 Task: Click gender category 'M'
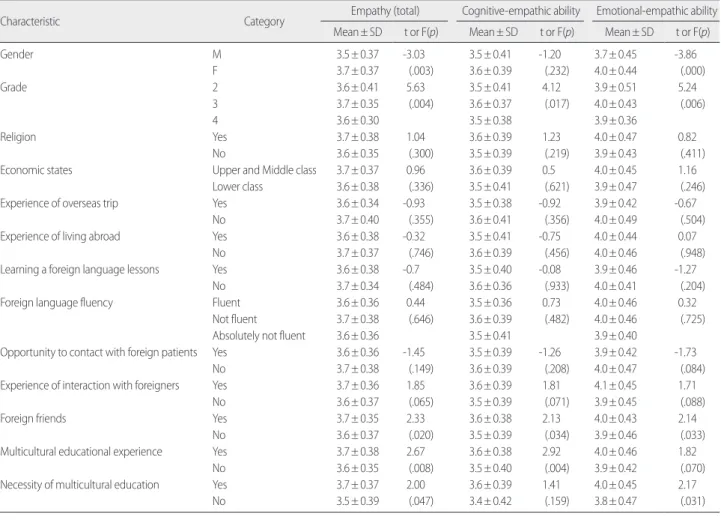217,54
